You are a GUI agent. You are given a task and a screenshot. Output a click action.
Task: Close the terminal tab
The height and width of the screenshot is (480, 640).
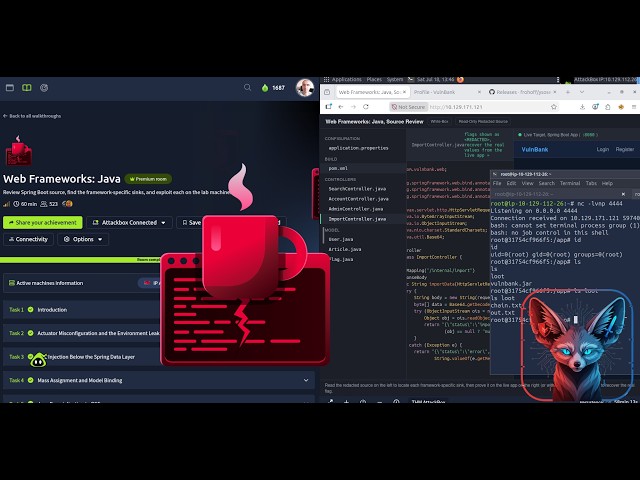623,194
